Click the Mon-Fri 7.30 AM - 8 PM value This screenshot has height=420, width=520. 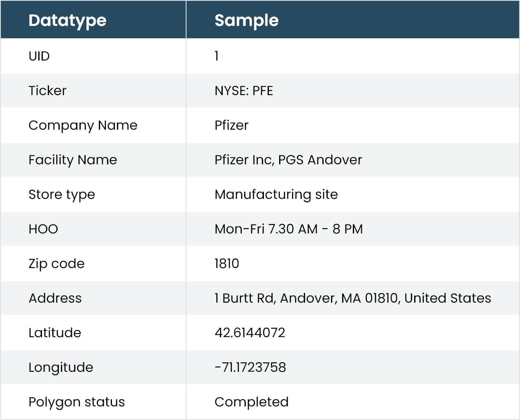tap(289, 229)
